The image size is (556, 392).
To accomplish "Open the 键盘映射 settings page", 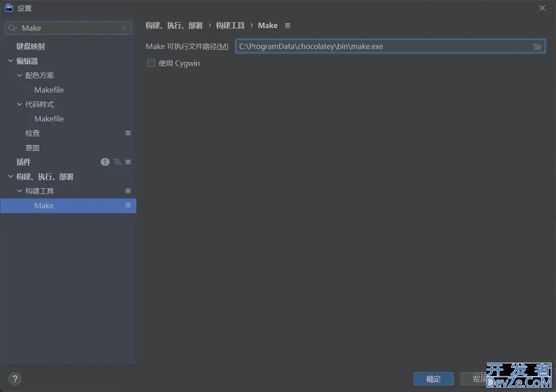I will pyautogui.click(x=31, y=46).
